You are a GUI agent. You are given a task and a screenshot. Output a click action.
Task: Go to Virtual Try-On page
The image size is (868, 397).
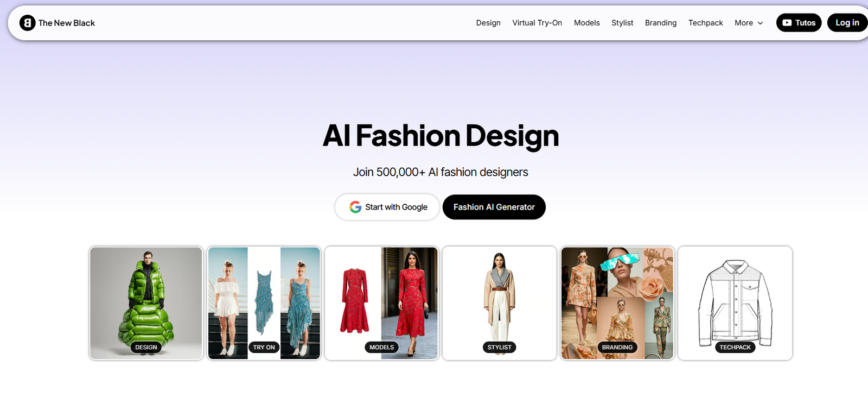coord(537,23)
